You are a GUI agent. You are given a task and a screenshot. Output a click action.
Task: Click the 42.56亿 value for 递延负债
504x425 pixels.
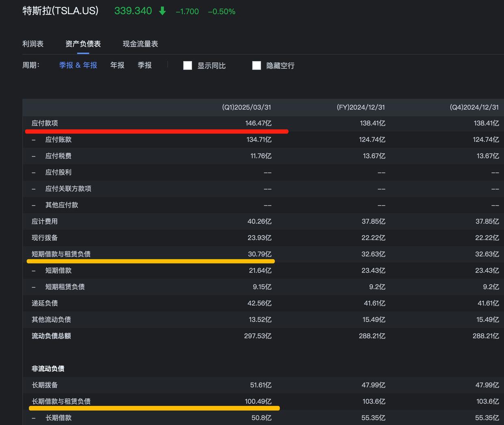(x=259, y=303)
